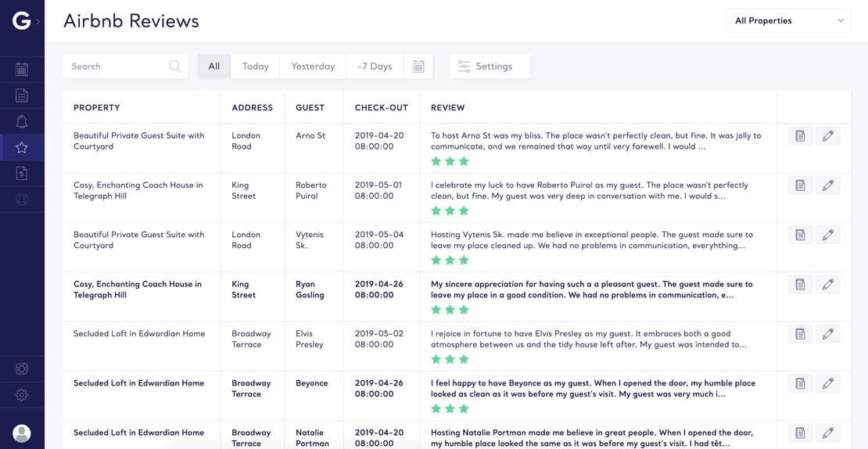This screenshot has height=449, width=868.
Task: View review document for Vytenis Sk. row
Action: [x=801, y=235]
